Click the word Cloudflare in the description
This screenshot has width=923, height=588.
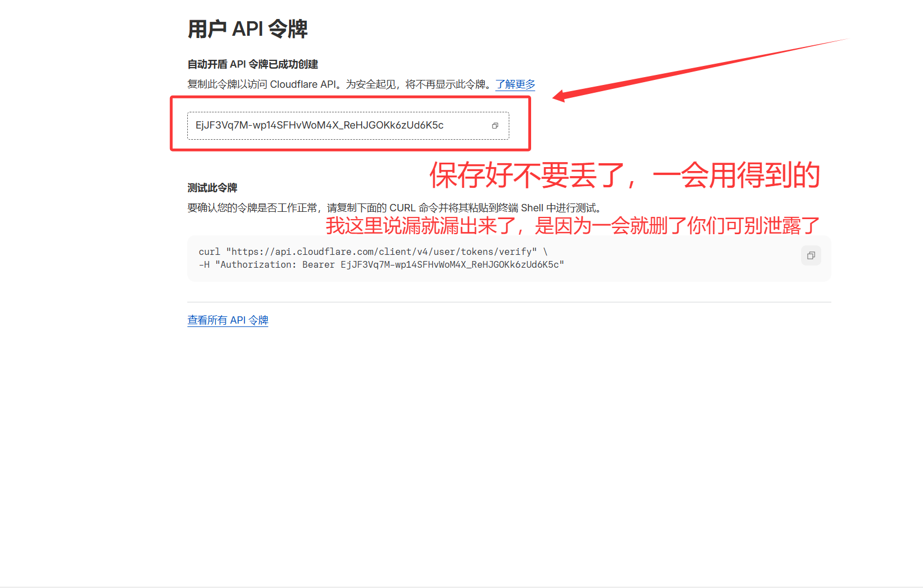[x=294, y=84]
